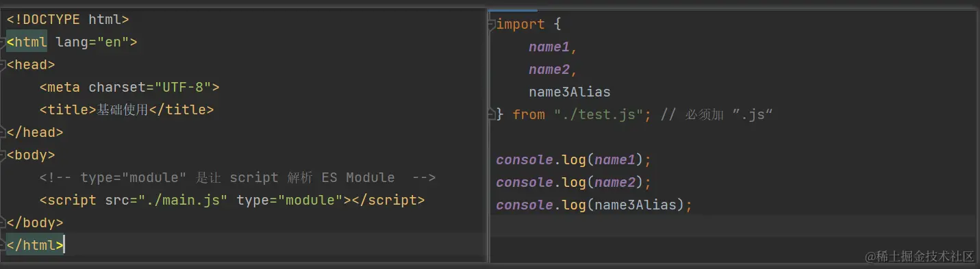The width and height of the screenshot is (980, 269).
Task: Click name1 in the import list
Action: [549, 47]
